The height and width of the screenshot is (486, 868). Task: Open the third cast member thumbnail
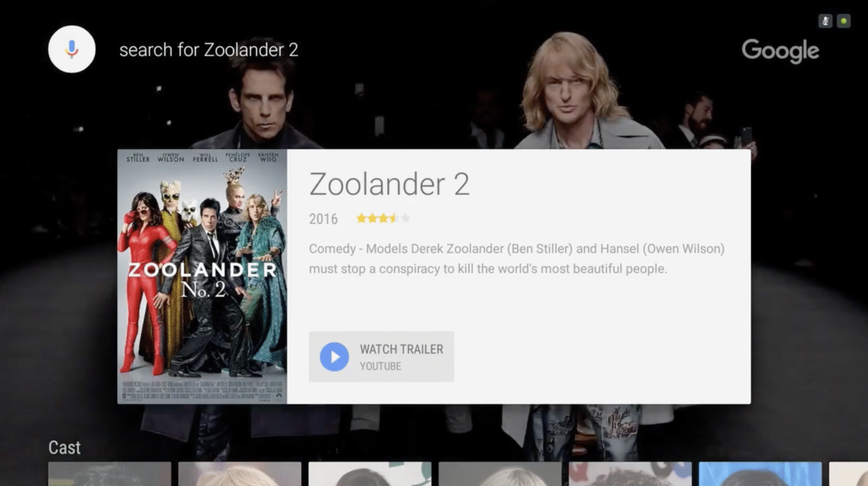370,474
